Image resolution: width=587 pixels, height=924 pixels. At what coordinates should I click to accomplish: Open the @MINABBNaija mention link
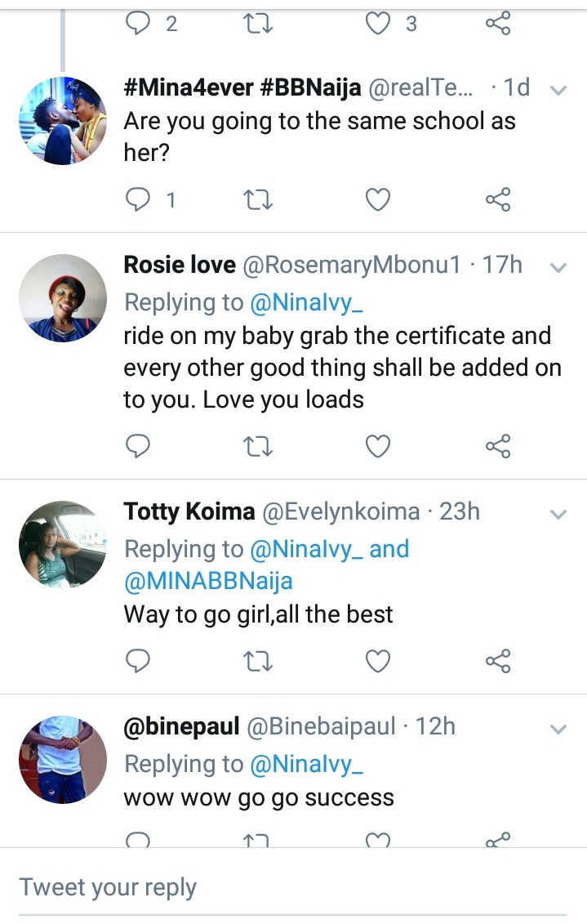208,581
